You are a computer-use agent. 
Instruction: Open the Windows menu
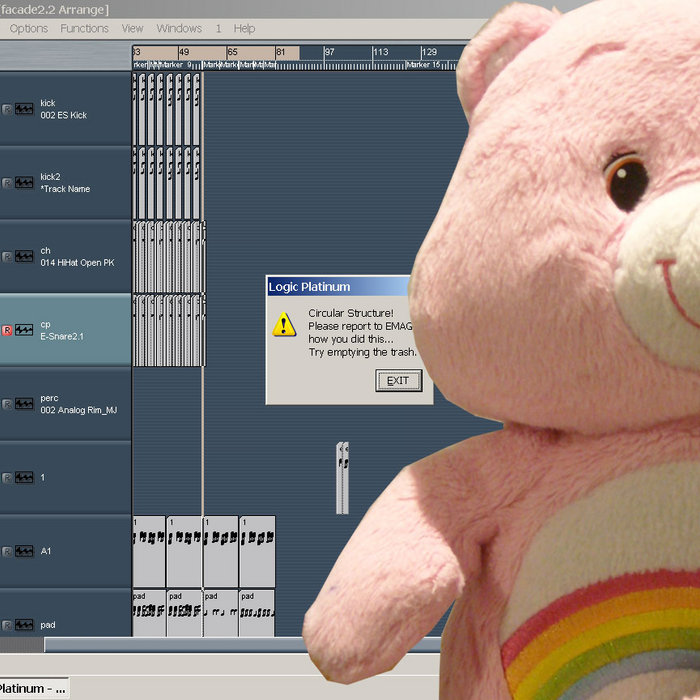[179, 28]
